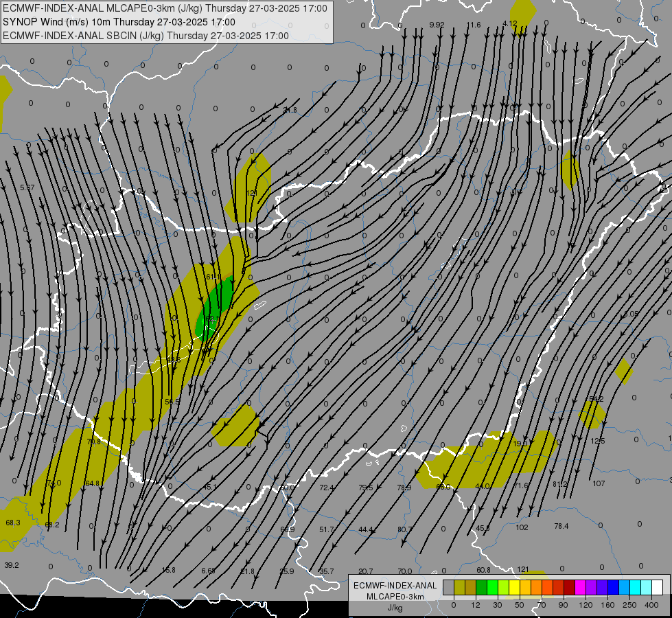This screenshot has height=618, width=672.
Task: Click the map value 56.5
Action: click(172, 402)
